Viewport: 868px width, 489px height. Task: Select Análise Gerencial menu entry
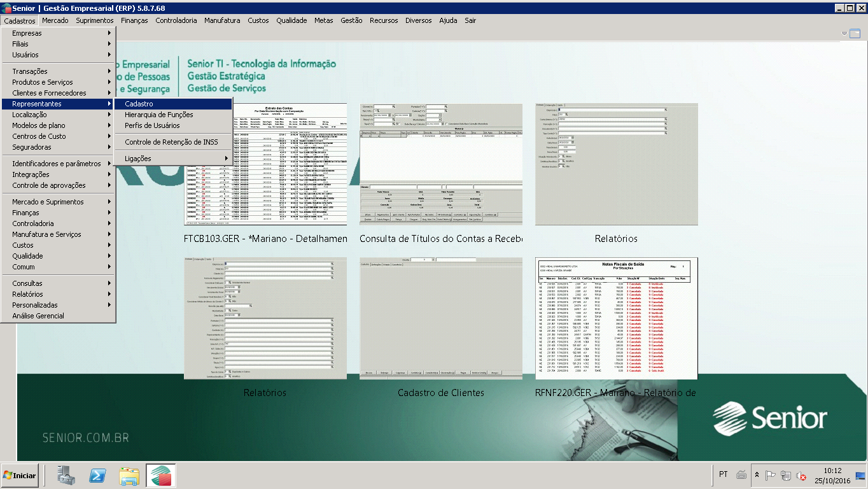(x=58, y=316)
